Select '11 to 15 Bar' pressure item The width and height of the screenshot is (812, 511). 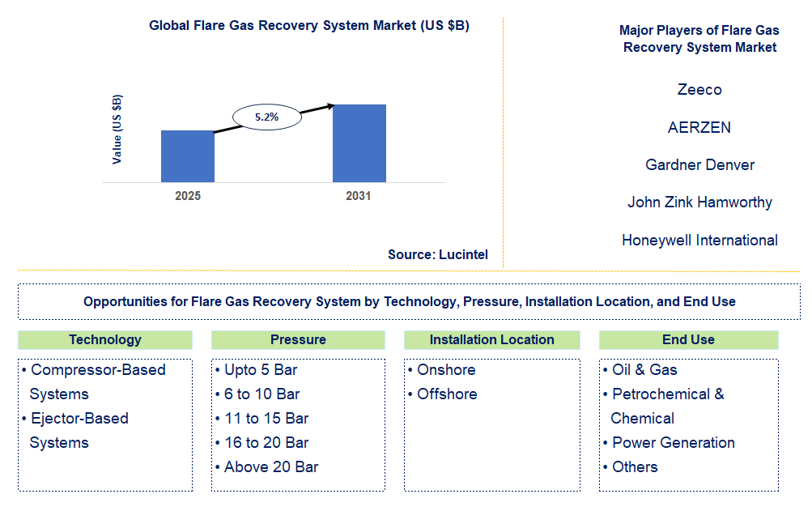pos(262,419)
